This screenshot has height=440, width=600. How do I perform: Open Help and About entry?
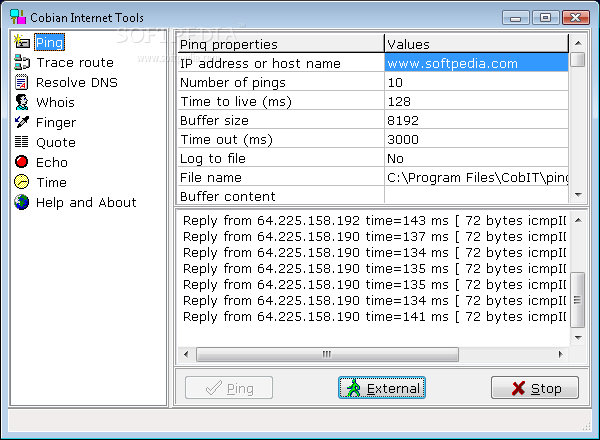[x=86, y=202]
